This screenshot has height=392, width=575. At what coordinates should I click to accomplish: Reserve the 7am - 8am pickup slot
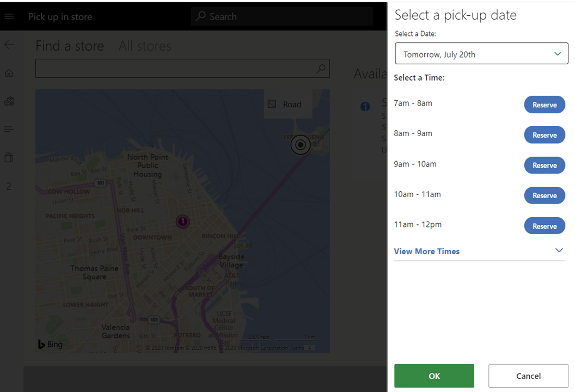[x=545, y=105]
